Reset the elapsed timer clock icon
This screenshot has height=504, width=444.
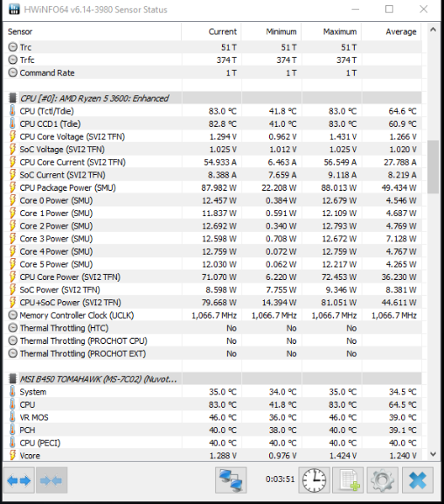pos(314,480)
